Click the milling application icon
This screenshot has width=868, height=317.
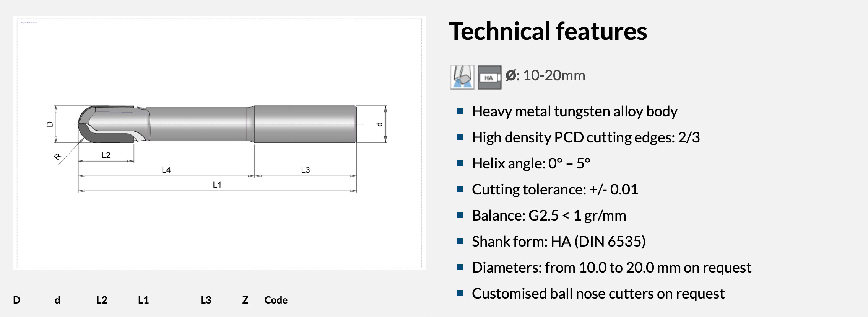462,77
